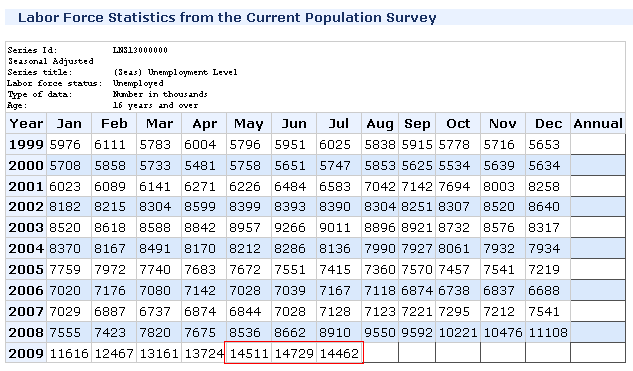Image resolution: width=633 pixels, height=371 pixels.
Task: Click the 2009 March value 13161
Action: (x=159, y=353)
